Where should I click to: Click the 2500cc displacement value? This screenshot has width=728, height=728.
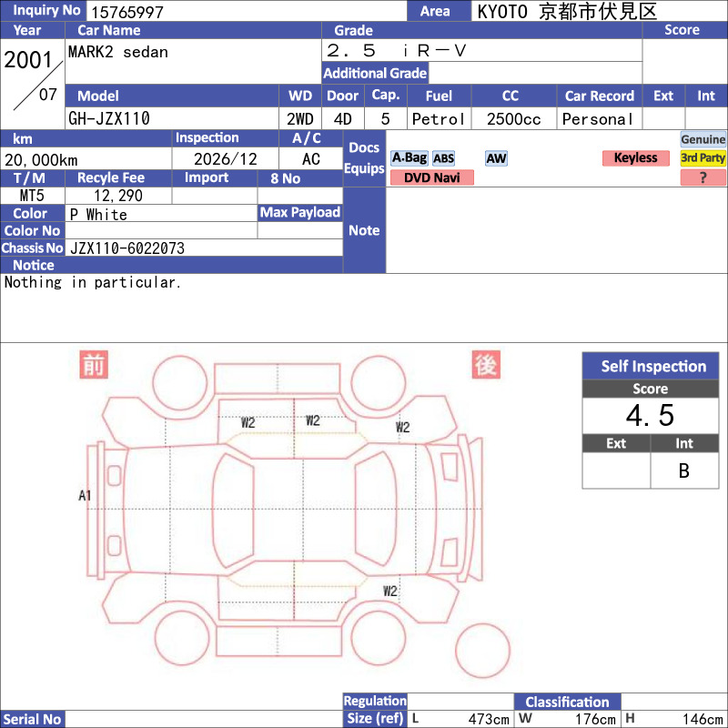(x=514, y=119)
